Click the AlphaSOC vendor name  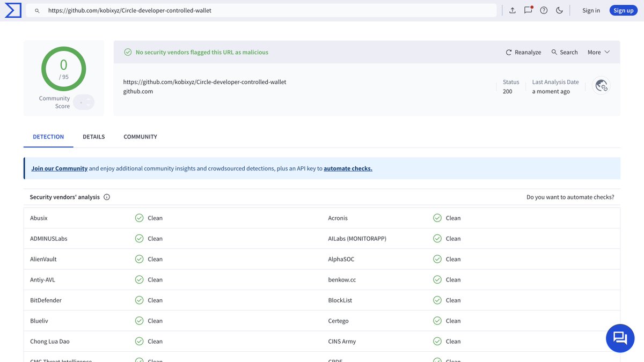click(341, 259)
